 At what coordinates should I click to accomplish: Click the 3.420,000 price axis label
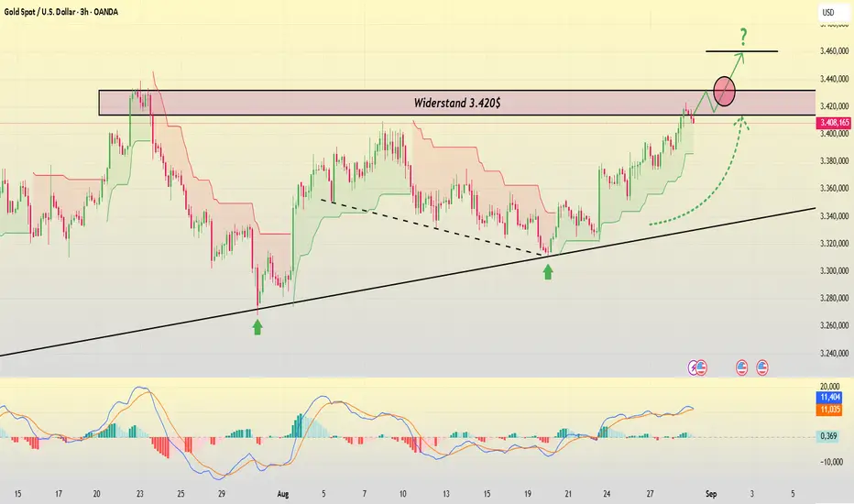[834, 106]
